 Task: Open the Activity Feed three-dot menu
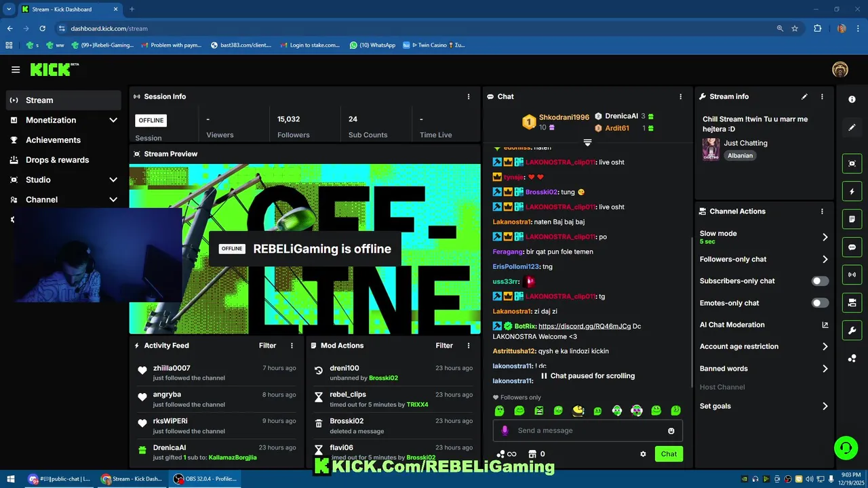[x=292, y=346]
